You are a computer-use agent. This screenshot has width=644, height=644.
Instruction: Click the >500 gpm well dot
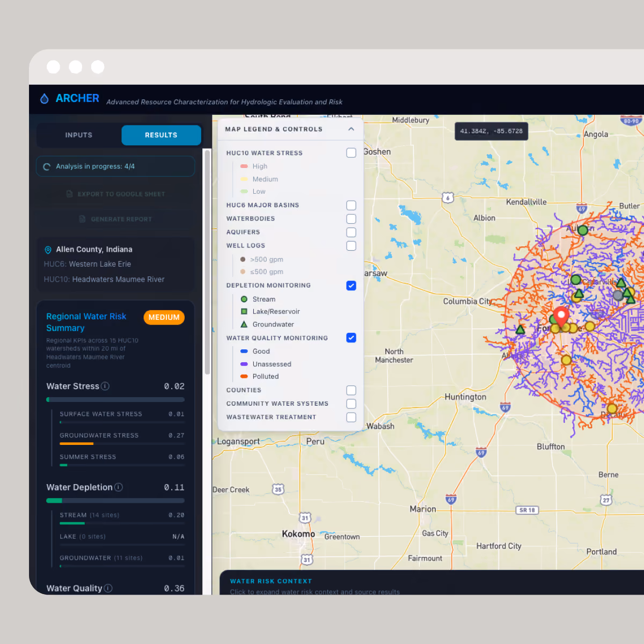[x=243, y=259]
